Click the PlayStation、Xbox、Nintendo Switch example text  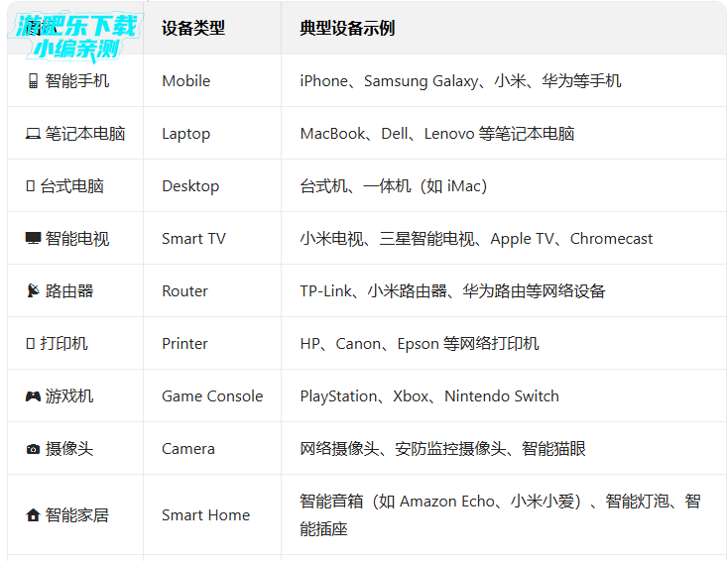tap(429, 396)
